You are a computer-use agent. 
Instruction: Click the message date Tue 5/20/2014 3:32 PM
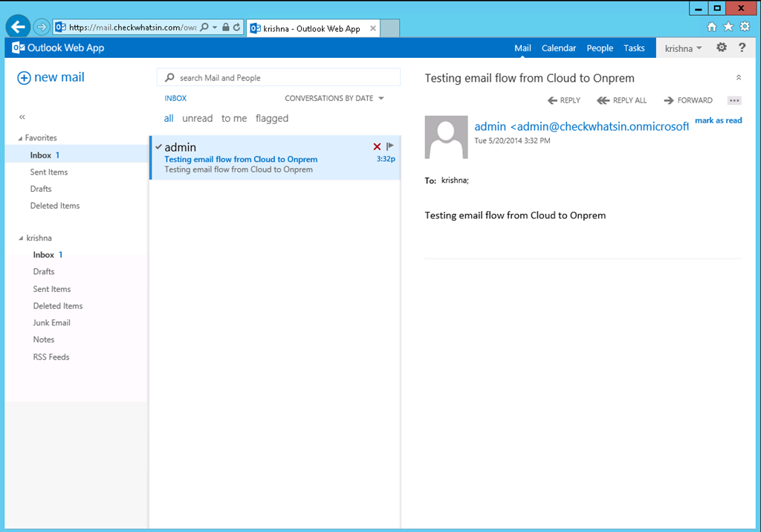(x=513, y=140)
